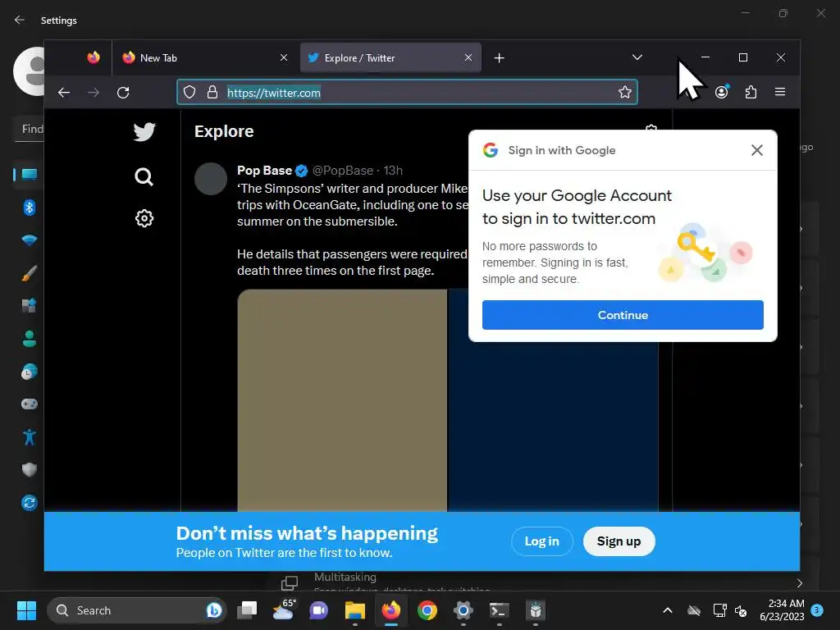840x630 pixels.
Task: Click Log in button
Action: (x=541, y=541)
